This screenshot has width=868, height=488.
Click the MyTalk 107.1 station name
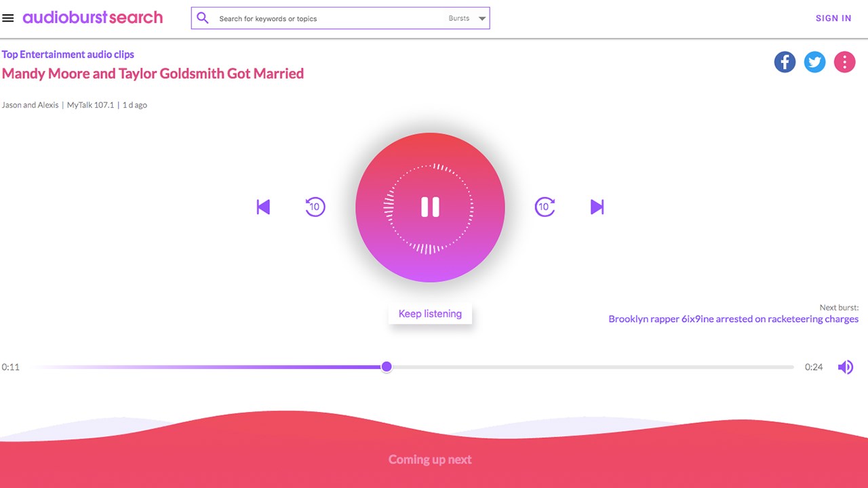(90, 105)
